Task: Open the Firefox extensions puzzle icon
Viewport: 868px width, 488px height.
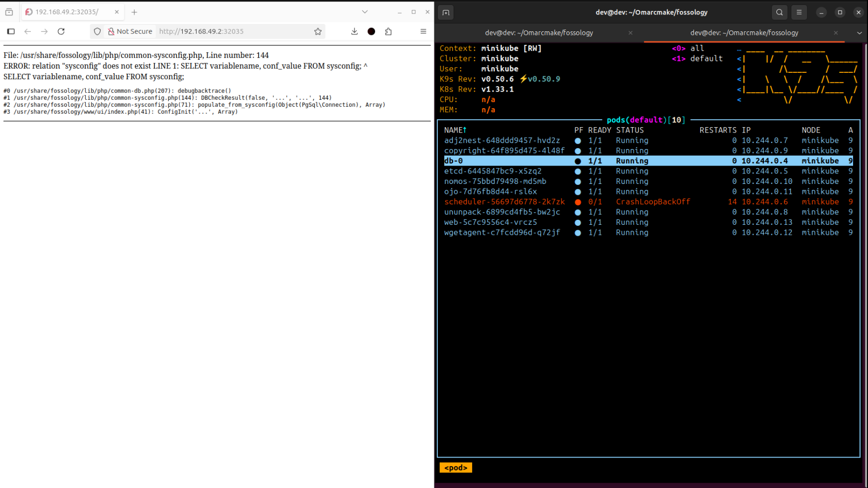Action: 388,31
